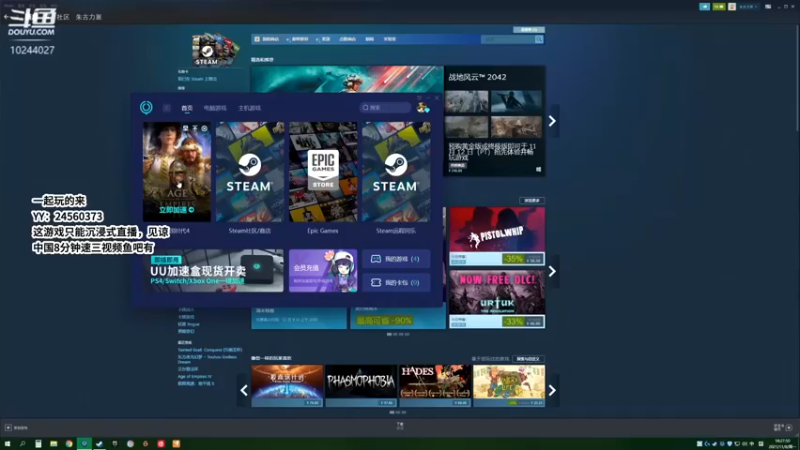Viewport: 800px width, 450px height.
Task: Select the 首页 tab in UU accelerator
Action: [x=187, y=108]
